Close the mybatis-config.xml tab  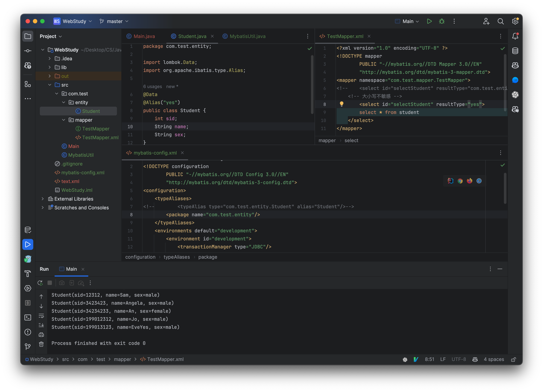tap(183, 153)
